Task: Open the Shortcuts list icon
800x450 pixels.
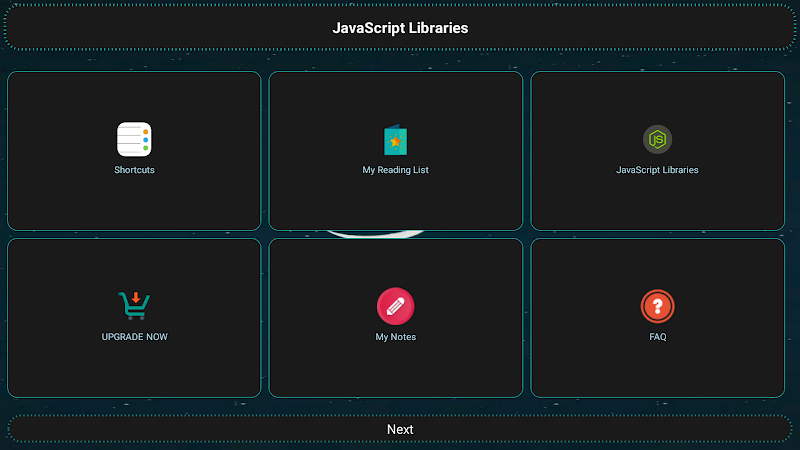Action: click(134, 139)
